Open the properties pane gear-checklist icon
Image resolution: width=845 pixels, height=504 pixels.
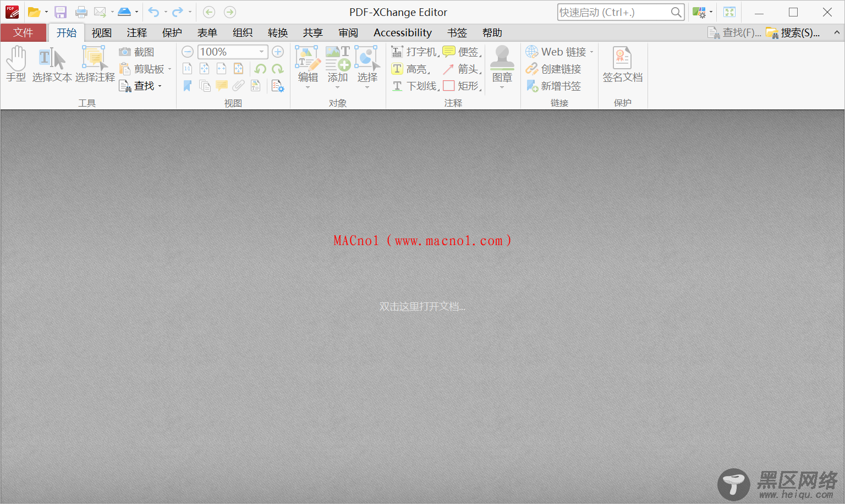tap(278, 86)
